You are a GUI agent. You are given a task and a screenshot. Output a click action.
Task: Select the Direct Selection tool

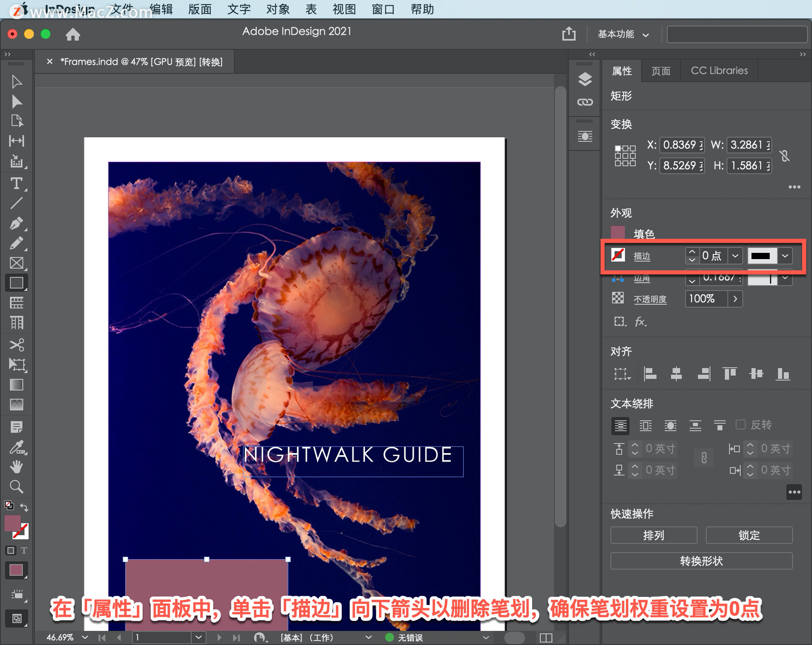[16, 101]
